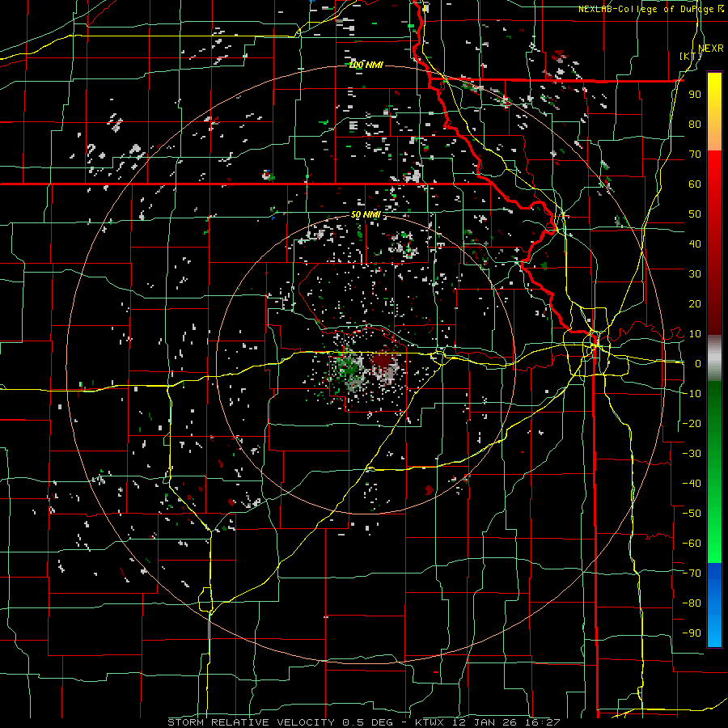Click the -20 value on the velocity scale
This screenshot has height=728, width=728.
(x=692, y=424)
